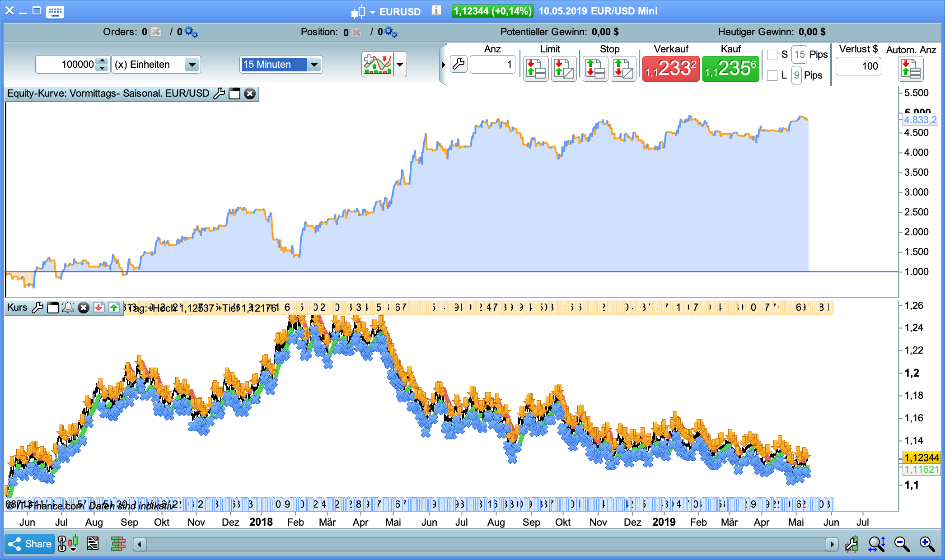Enable the S pips stop checkbox
This screenshot has width=945, height=560.
(x=772, y=55)
